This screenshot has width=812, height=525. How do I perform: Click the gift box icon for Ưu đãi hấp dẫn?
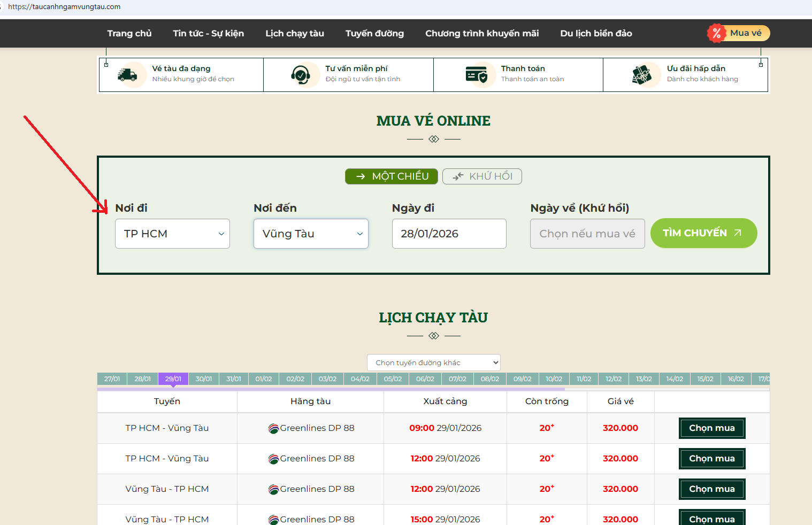[642, 75]
